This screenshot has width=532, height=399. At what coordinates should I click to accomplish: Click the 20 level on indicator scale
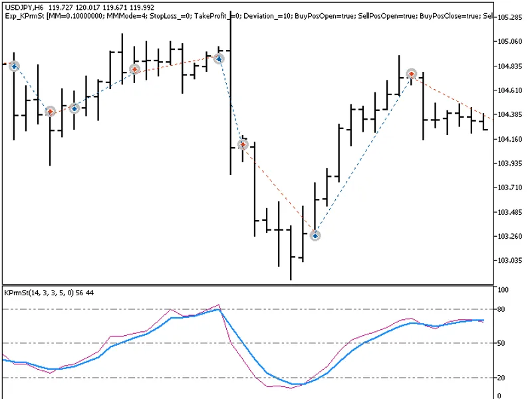(x=501, y=378)
